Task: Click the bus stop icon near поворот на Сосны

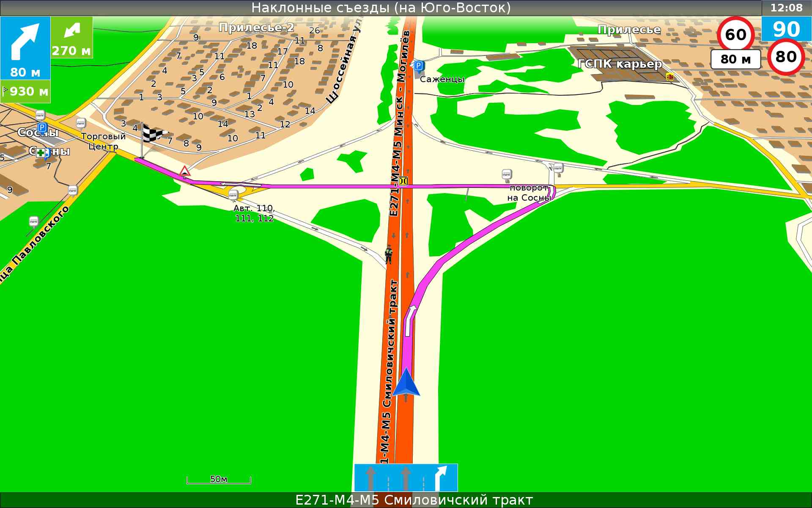Action: click(x=507, y=174)
